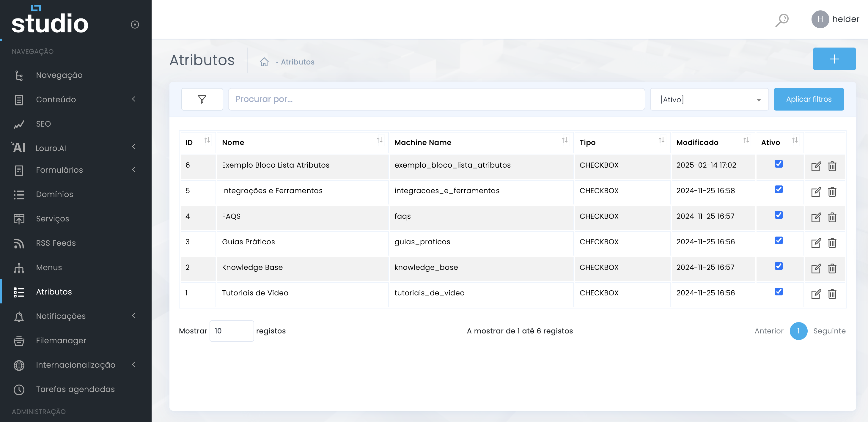The height and width of the screenshot is (422, 868).
Task: Delete the FAQS attribute
Action: (x=832, y=218)
